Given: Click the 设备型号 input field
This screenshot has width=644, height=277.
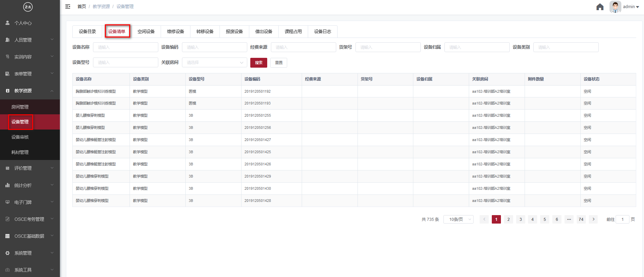Looking at the screenshot, I should pyautogui.click(x=125, y=63).
